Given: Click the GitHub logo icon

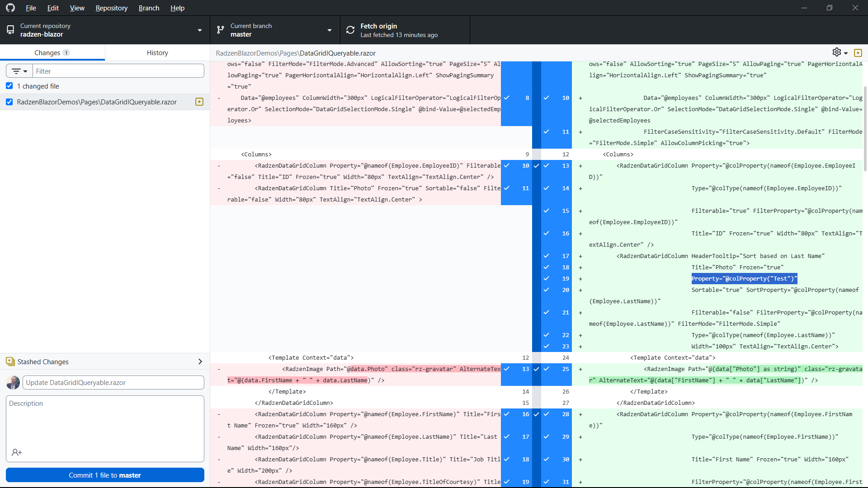Looking at the screenshot, I should click(x=10, y=8).
